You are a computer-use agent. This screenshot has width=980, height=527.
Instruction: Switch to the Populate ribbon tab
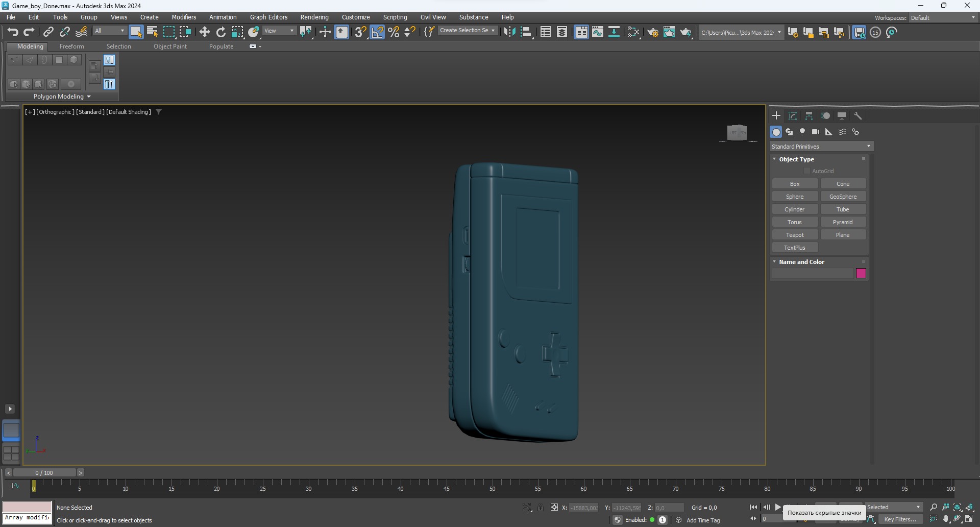(x=222, y=46)
